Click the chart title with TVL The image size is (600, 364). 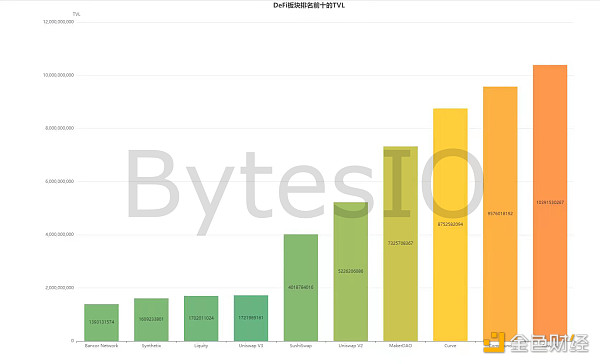(x=309, y=5)
